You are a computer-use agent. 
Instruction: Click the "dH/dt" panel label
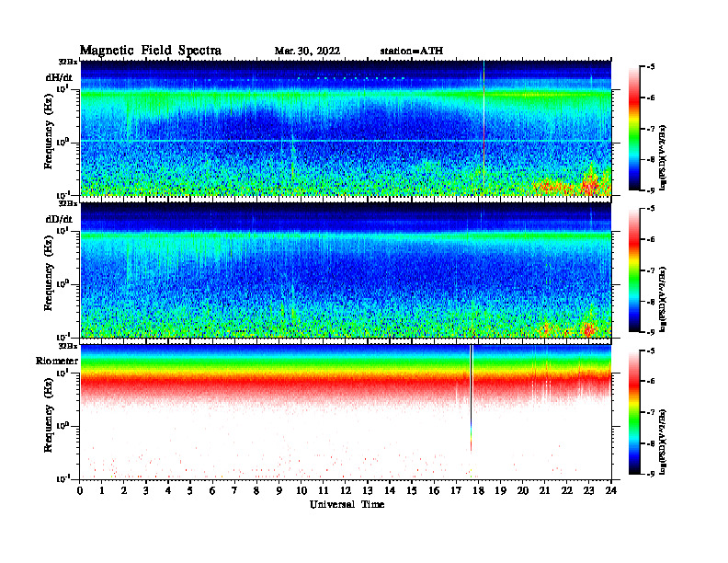[x=59, y=78]
